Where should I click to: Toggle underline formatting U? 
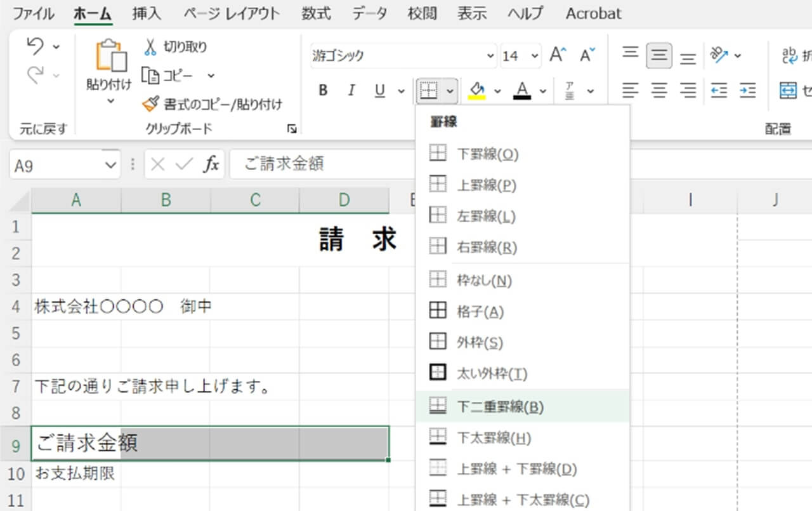[x=379, y=91]
